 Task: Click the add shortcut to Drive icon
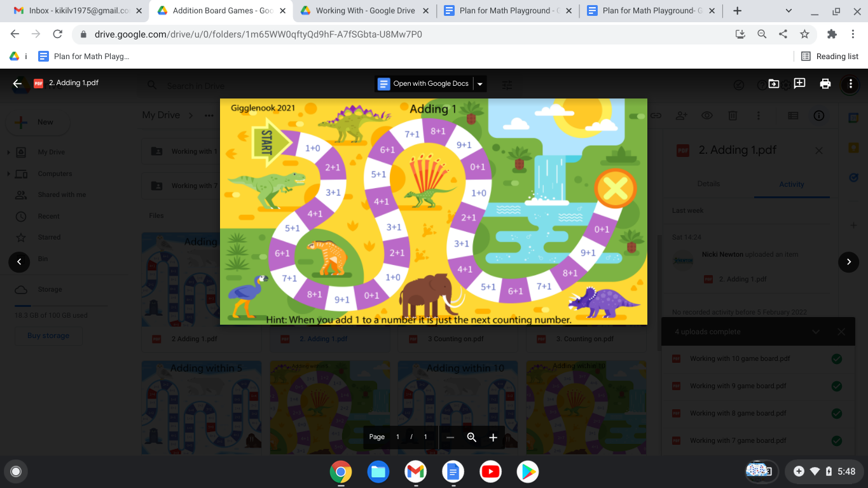pos(774,83)
